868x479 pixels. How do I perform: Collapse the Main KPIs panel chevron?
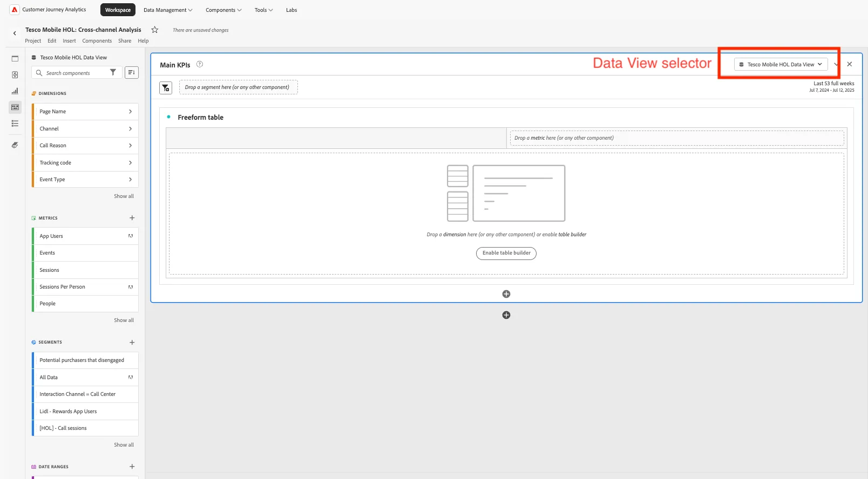836,64
